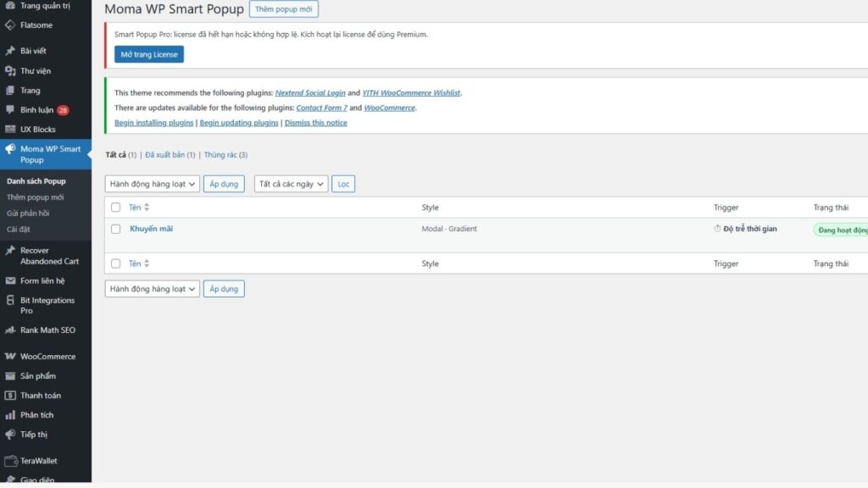
Task: Tick the select-all checkbox in table header
Action: 115,207
